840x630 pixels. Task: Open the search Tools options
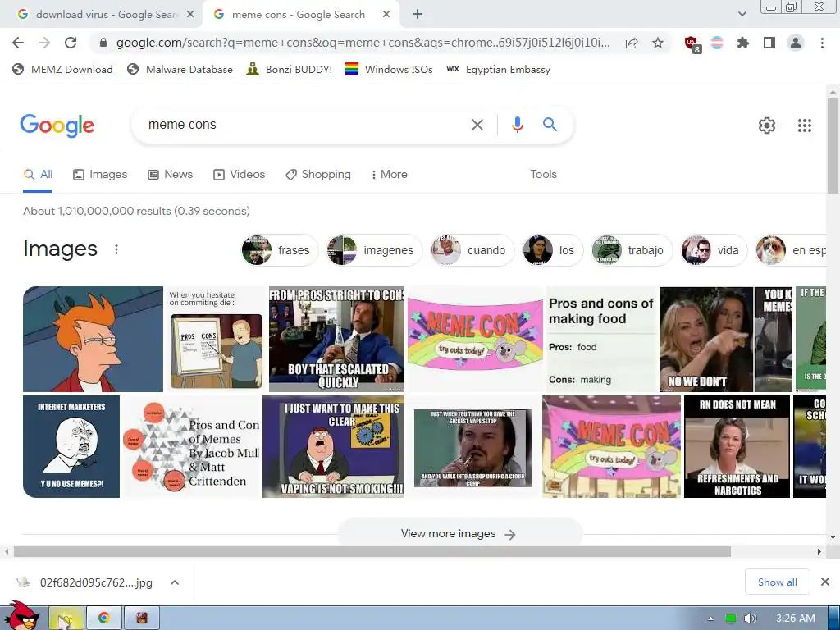[x=543, y=175]
